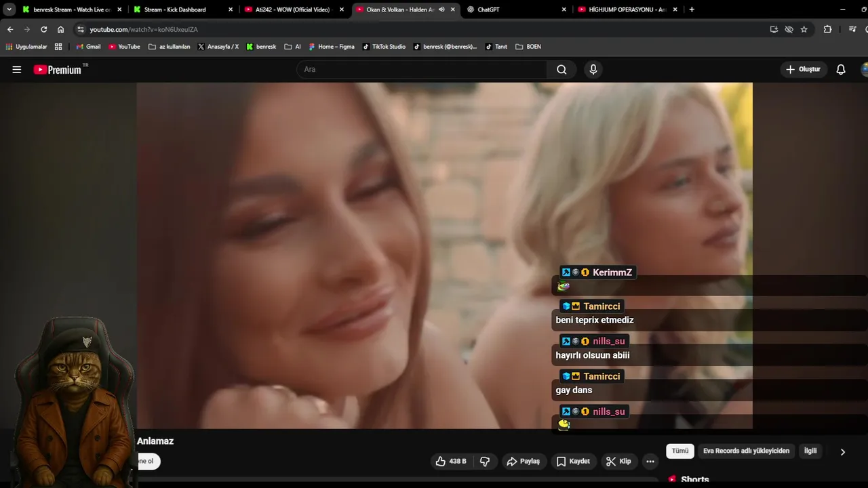Show more filter chips with right chevron
The image size is (868, 488).
click(843, 451)
